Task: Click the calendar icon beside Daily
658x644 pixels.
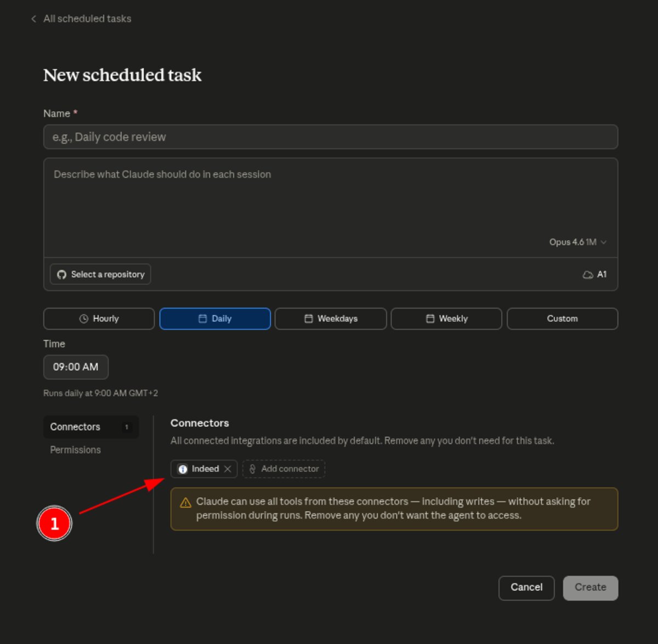Action: point(202,318)
